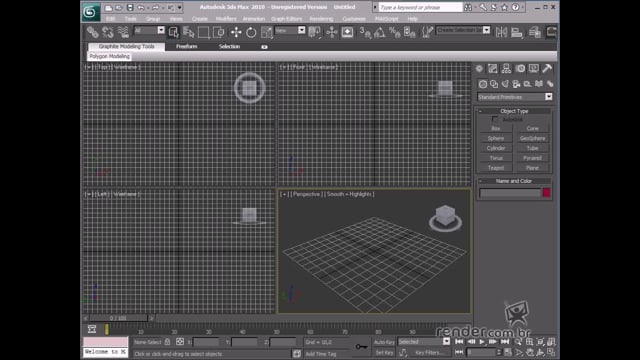Screen dimensions: 640x360
Task: Toggle the selection lock padlock
Action: (167, 342)
